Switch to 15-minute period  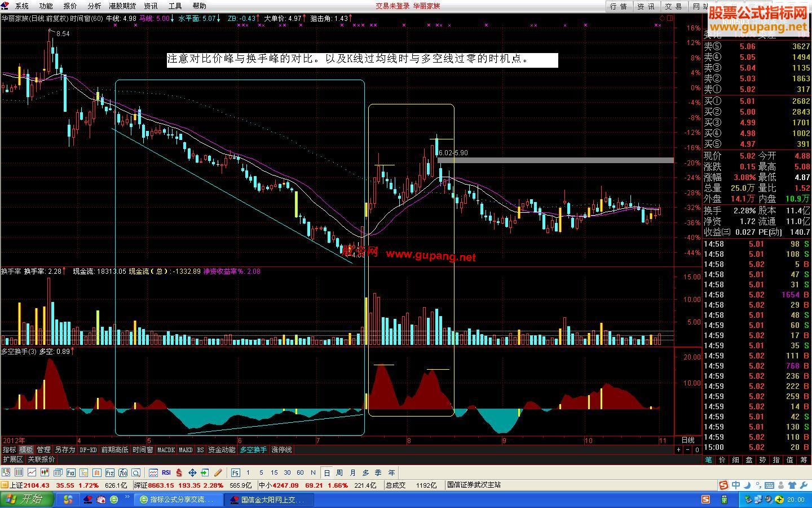point(274,472)
